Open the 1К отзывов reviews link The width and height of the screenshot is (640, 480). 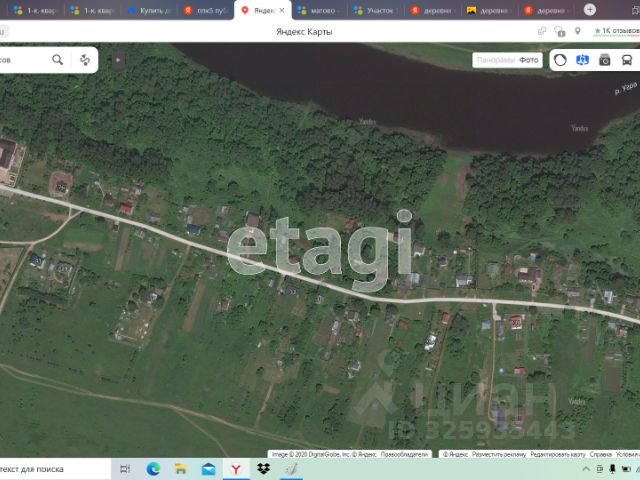617,31
